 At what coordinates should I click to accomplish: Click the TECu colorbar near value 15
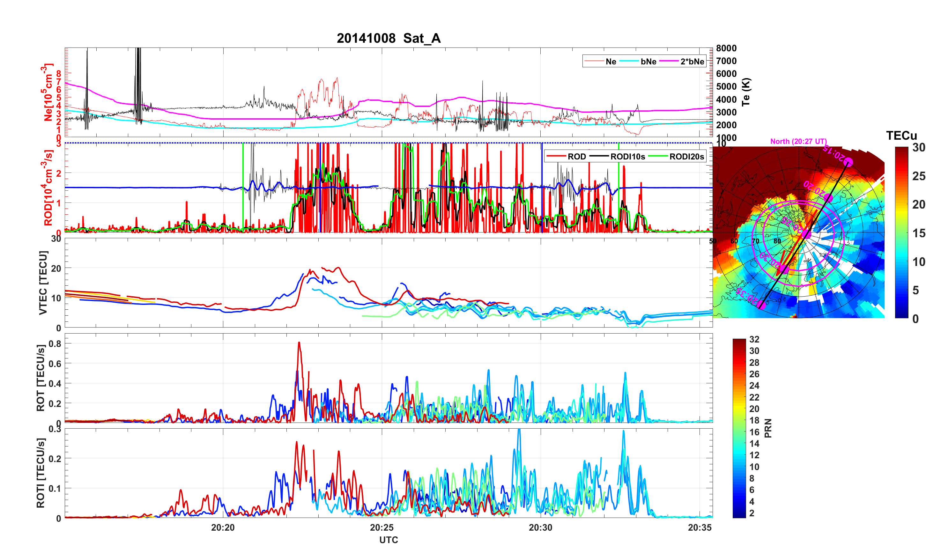click(901, 233)
